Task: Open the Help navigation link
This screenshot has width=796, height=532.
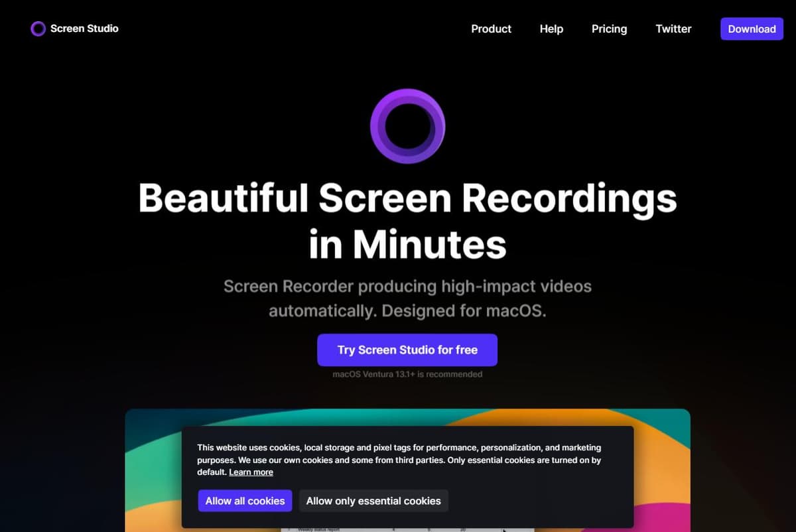Action: [x=551, y=29]
